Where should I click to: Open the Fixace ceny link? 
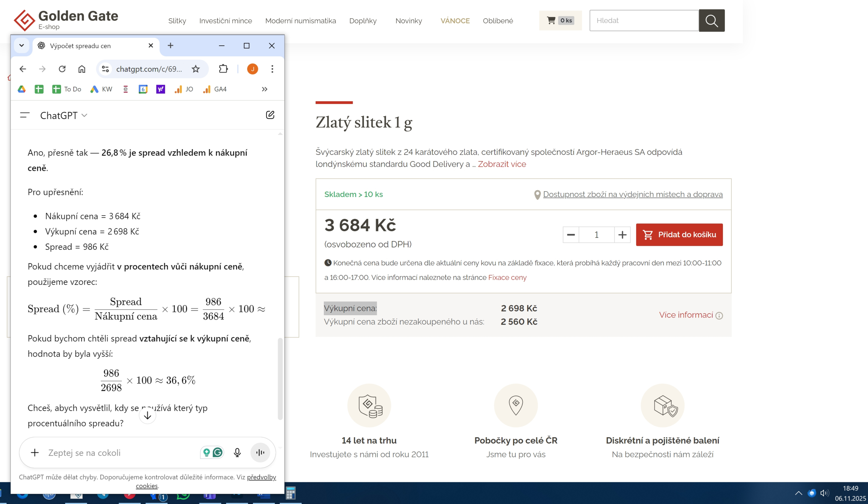pyautogui.click(x=507, y=278)
